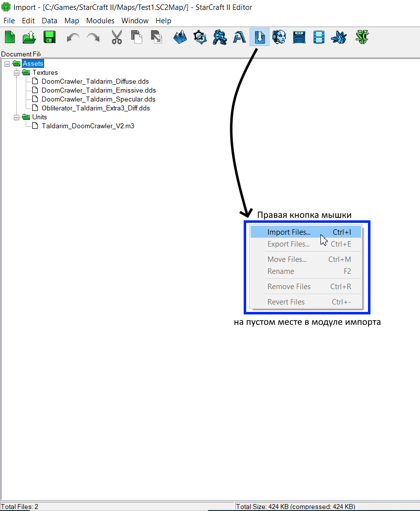Screen dimensions: 420x511
Task: Open the Modules menu
Action: pyautogui.click(x=101, y=20)
